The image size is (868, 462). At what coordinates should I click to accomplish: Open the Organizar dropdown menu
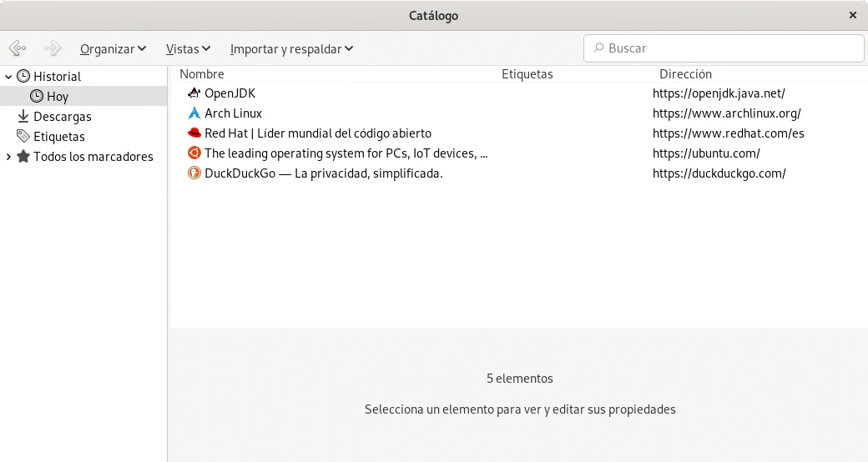(x=114, y=49)
